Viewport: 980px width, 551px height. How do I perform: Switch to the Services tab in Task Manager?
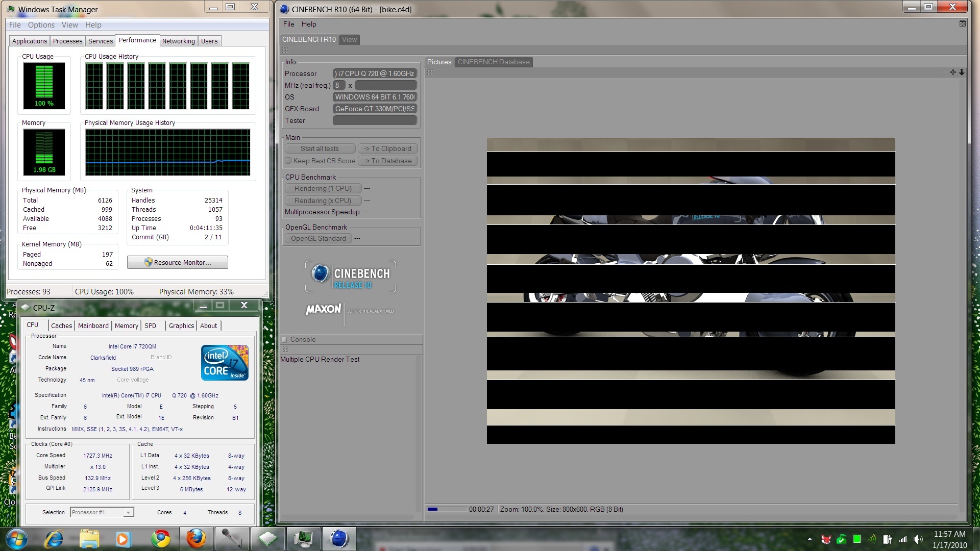point(100,41)
